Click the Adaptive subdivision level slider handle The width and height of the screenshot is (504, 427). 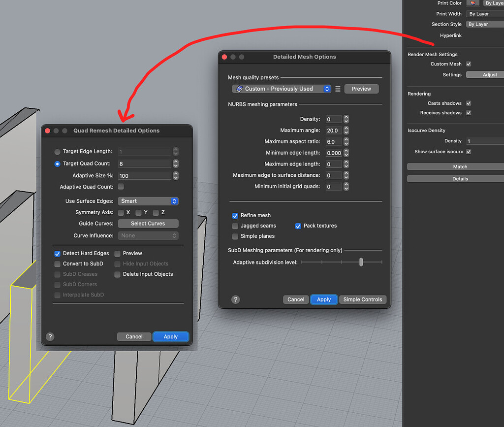click(x=361, y=262)
